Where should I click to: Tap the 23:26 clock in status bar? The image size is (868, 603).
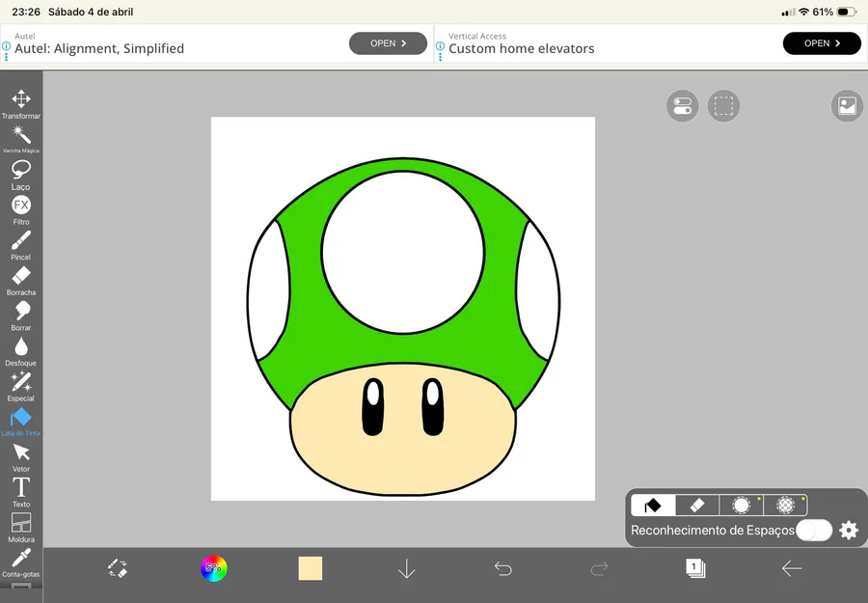(26, 12)
